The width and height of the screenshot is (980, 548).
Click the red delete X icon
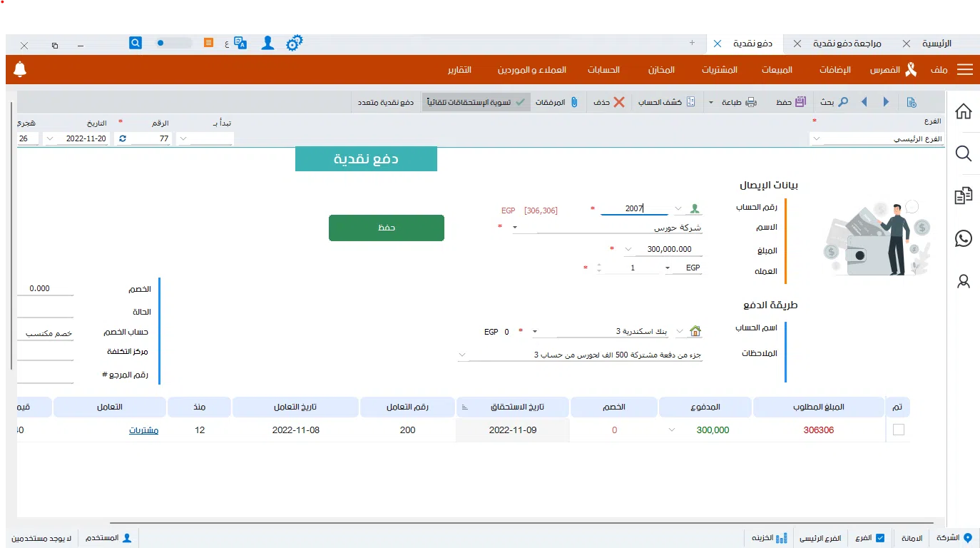tap(618, 102)
